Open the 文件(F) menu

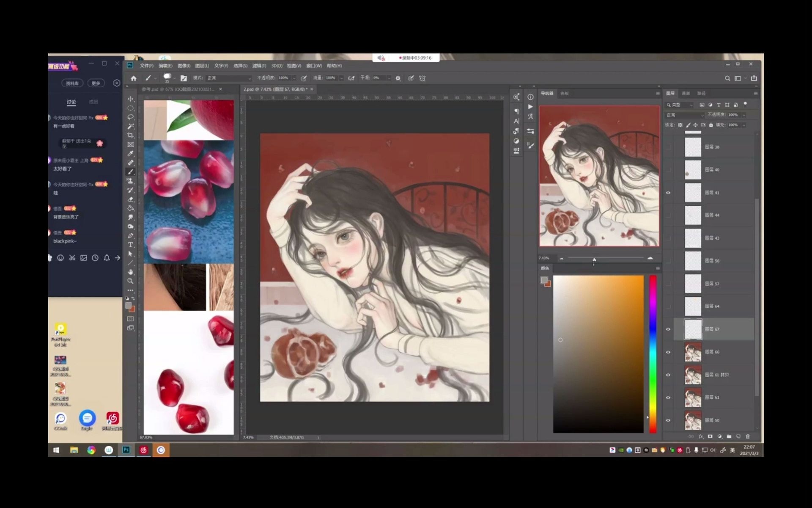(147, 66)
